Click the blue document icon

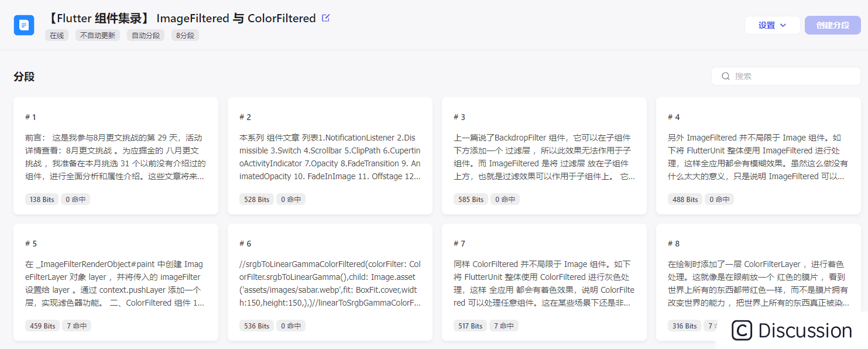24,25
